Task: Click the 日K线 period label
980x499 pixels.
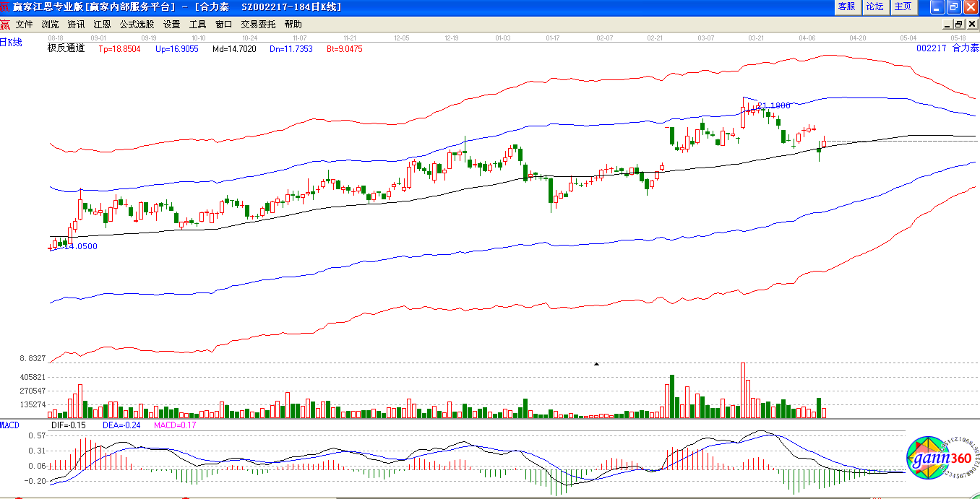Action: click(12, 43)
